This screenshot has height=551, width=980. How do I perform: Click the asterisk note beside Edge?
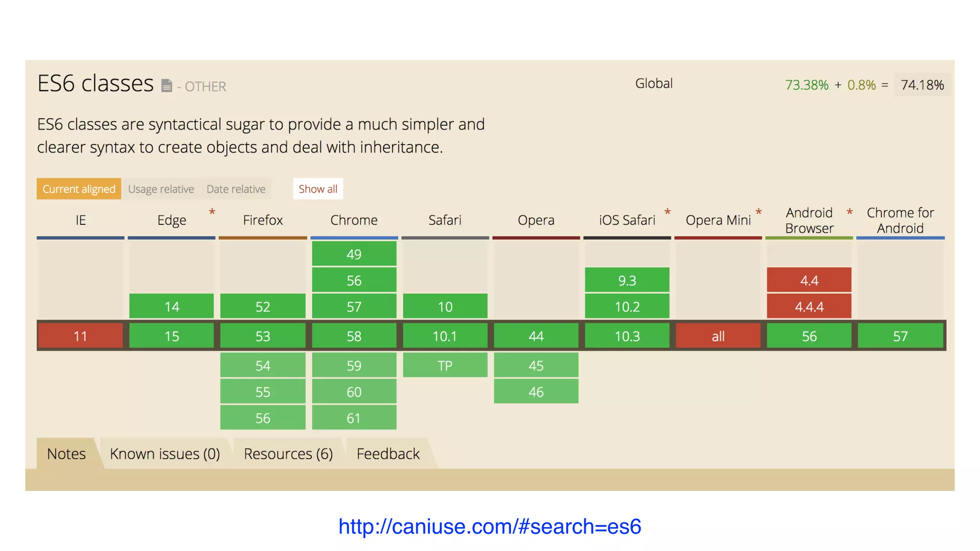coord(212,212)
